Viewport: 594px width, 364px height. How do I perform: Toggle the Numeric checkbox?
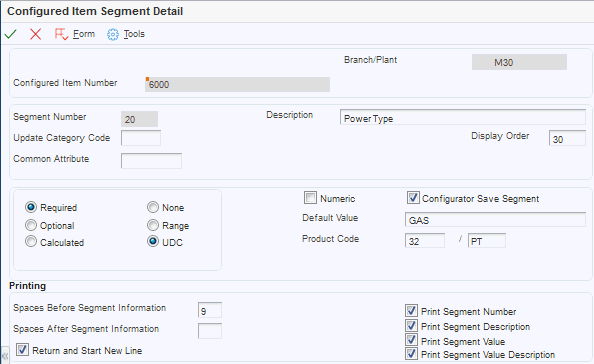[x=310, y=198]
